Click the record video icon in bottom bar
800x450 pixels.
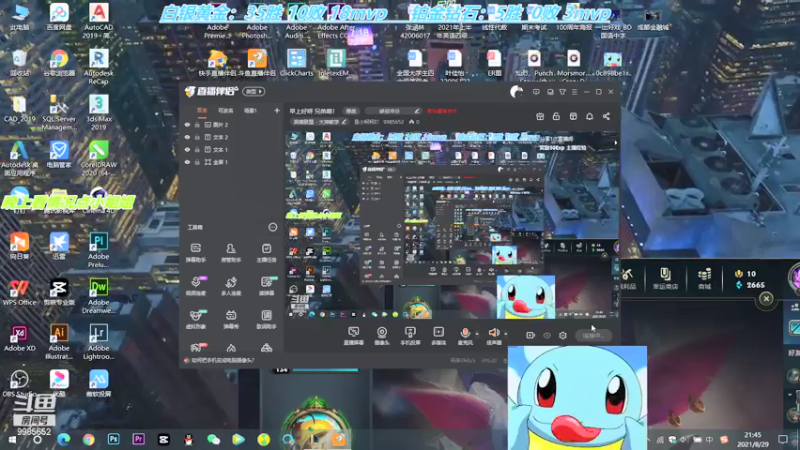tap(531, 335)
